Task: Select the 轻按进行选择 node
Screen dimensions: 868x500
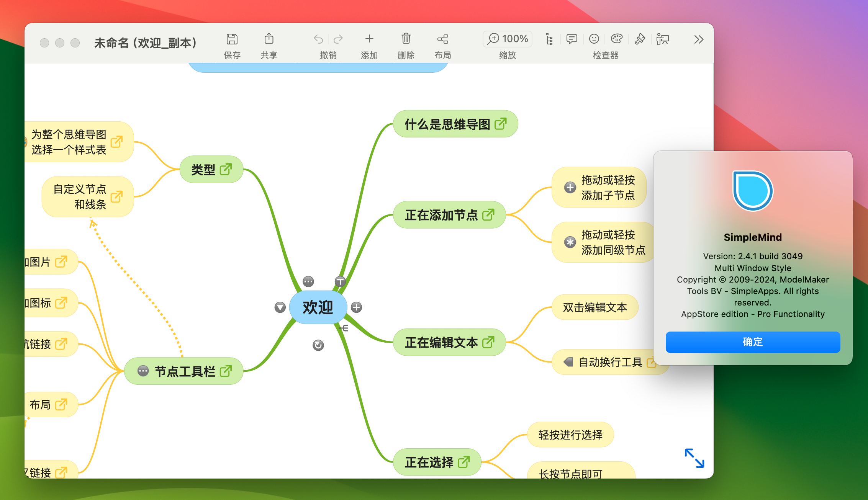Action: coord(570,435)
